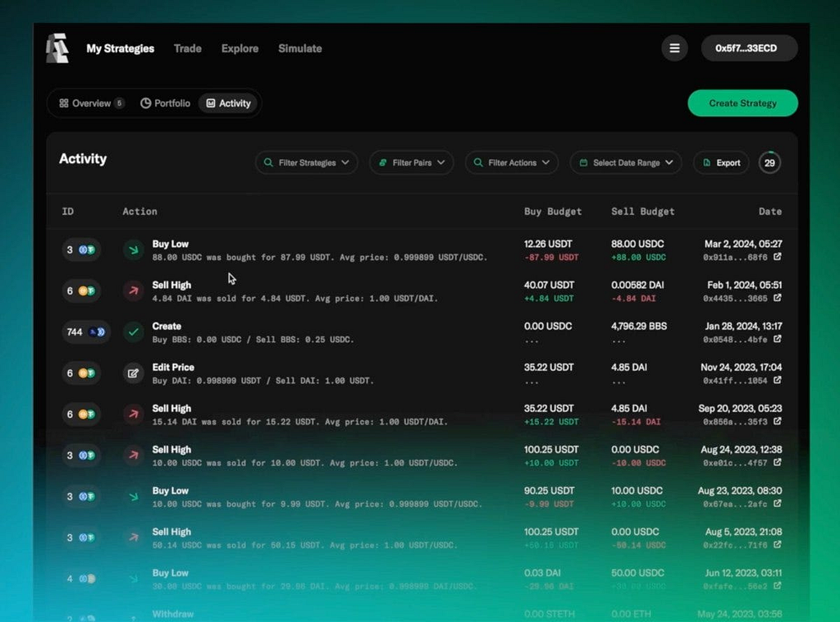Switch to the Overview tab
Image resolution: width=840 pixels, height=622 pixels.
pyautogui.click(x=91, y=103)
